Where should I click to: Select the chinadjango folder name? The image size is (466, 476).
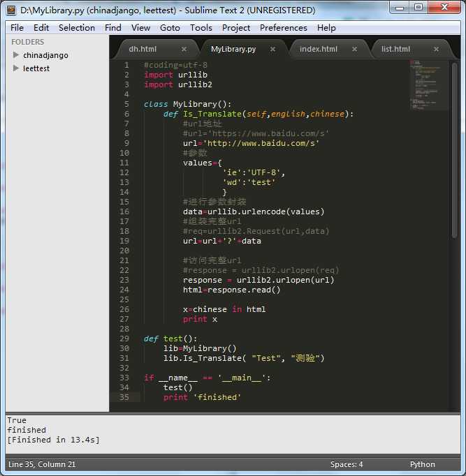(45, 55)
